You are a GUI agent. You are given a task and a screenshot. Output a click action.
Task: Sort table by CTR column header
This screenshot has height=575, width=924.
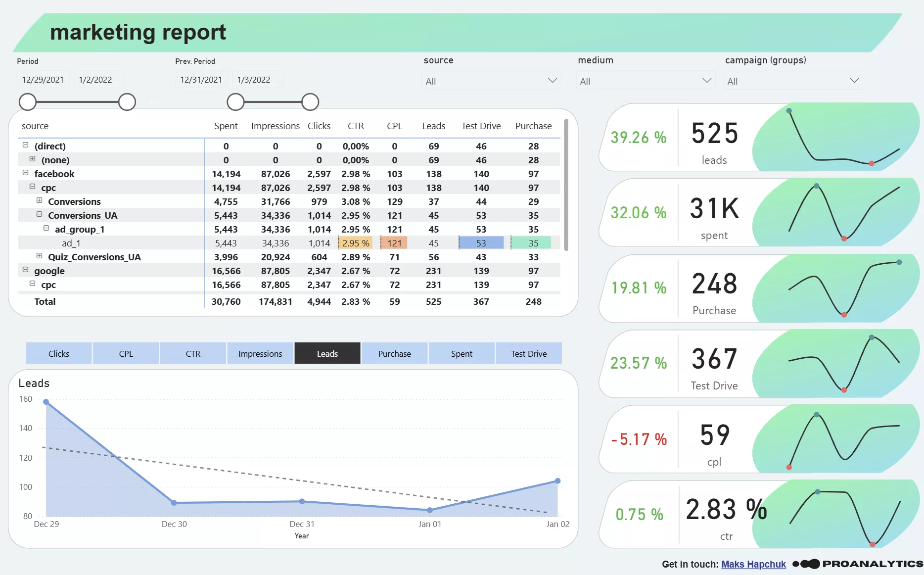coord(356,126)
